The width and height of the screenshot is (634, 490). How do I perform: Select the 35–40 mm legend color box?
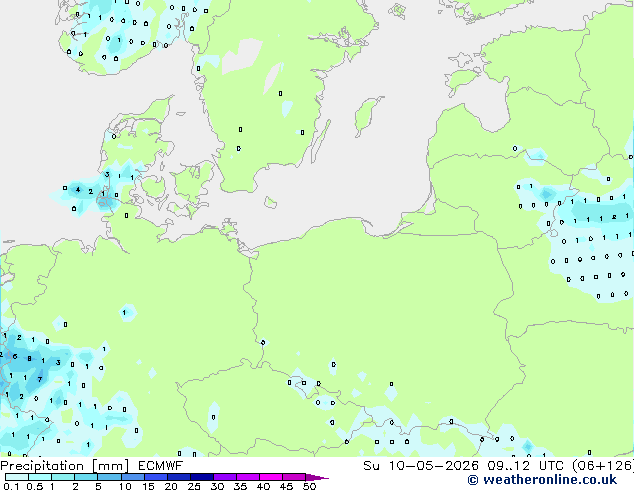[x=248, y=477]
